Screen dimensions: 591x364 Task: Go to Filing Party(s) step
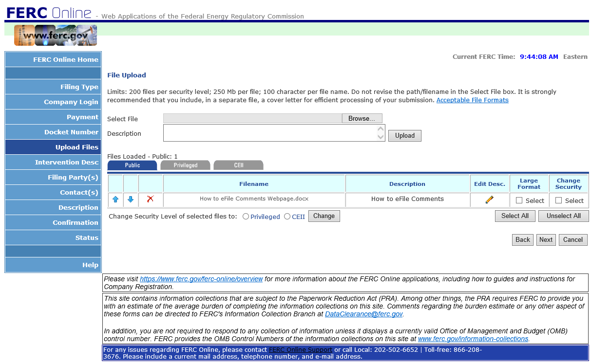click(x=53, y=177)
